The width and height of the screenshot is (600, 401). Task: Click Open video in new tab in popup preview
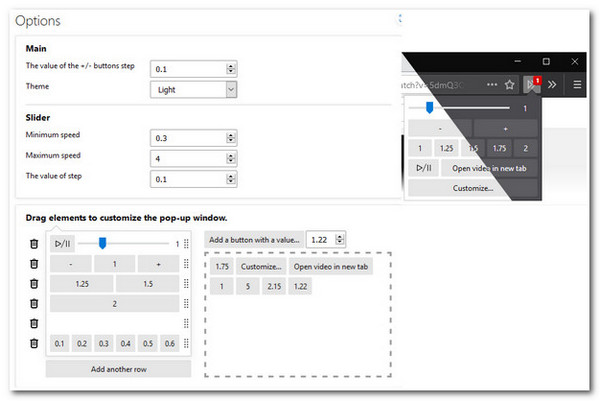(489, 168)
